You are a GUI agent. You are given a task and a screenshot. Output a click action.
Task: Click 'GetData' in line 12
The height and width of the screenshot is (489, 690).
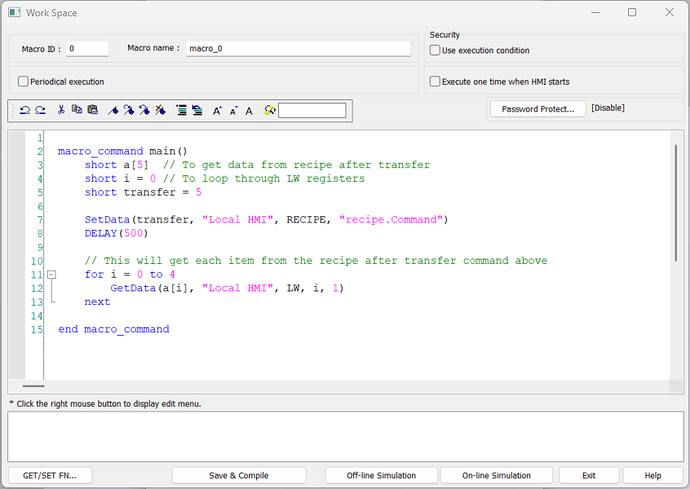point(133,288)
